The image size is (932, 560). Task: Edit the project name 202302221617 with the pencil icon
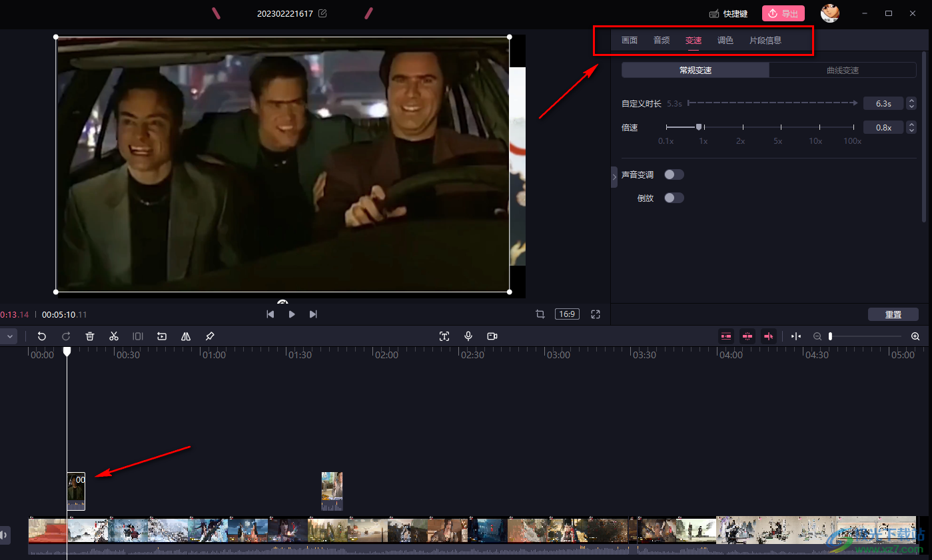click(x=322, y=13)
